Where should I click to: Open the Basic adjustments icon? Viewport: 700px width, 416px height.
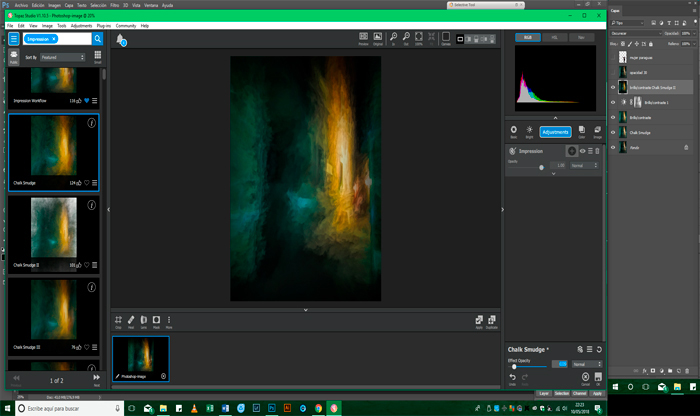click(513, 130)
